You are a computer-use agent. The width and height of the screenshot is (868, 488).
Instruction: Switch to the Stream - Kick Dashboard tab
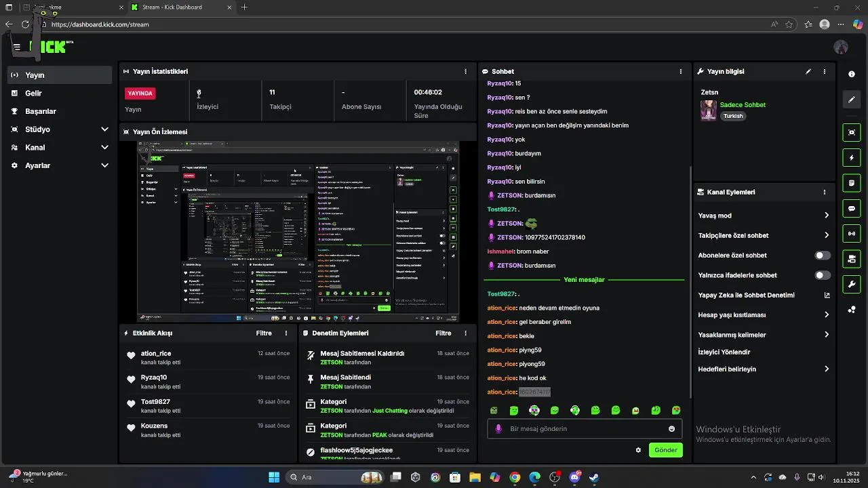tap(182, 7)
